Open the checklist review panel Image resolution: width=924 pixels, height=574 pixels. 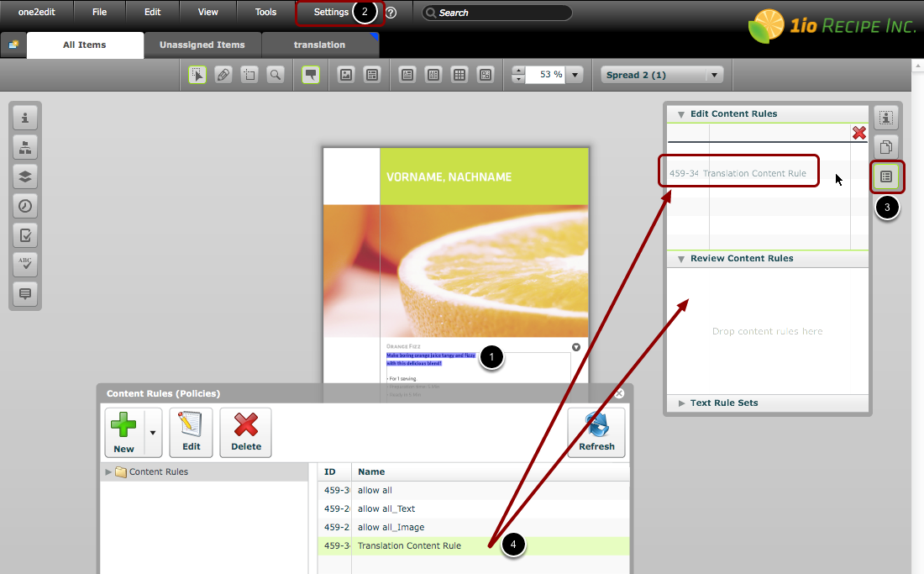click(x=24, y=235)
